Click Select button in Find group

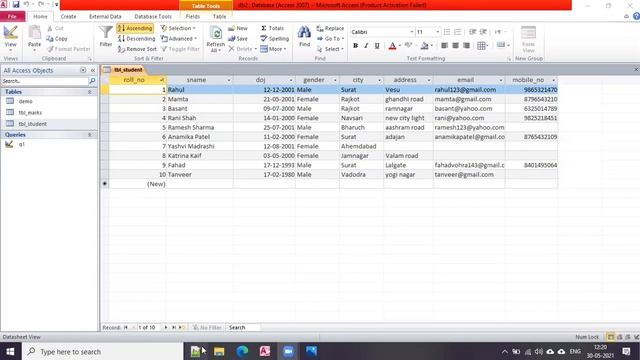(330, 49)
